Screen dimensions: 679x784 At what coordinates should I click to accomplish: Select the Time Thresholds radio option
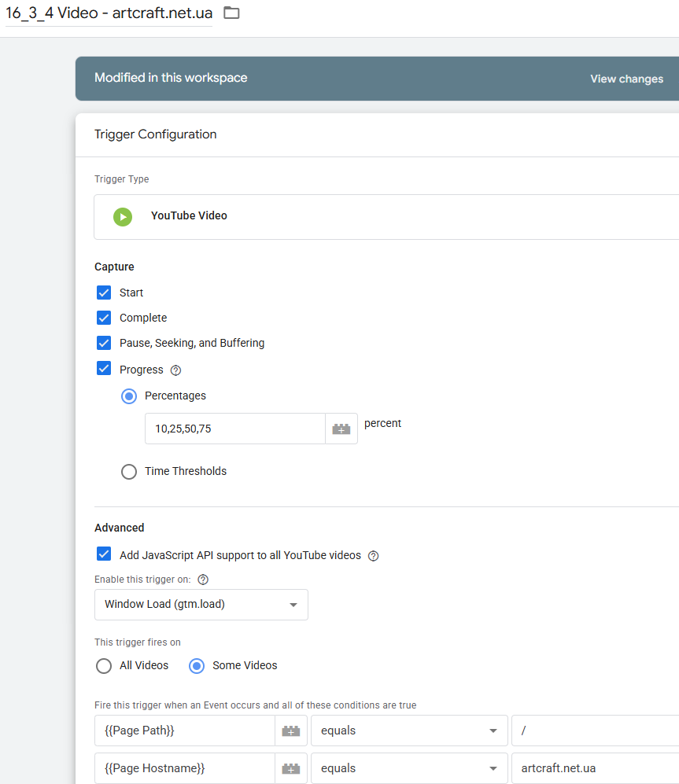coord(129,472)
